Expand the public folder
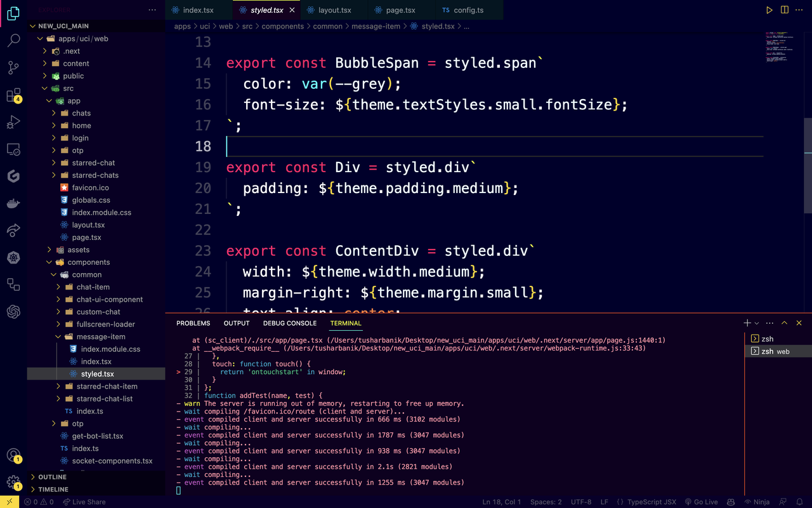Screen dimensions: 812x508 tap(96, 76)
